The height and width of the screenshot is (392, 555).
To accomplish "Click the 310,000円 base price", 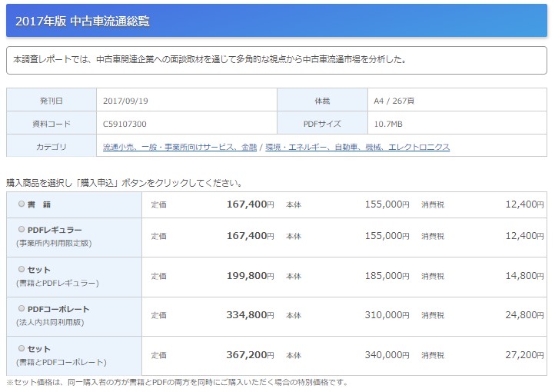I will click(x=387, y=315).
